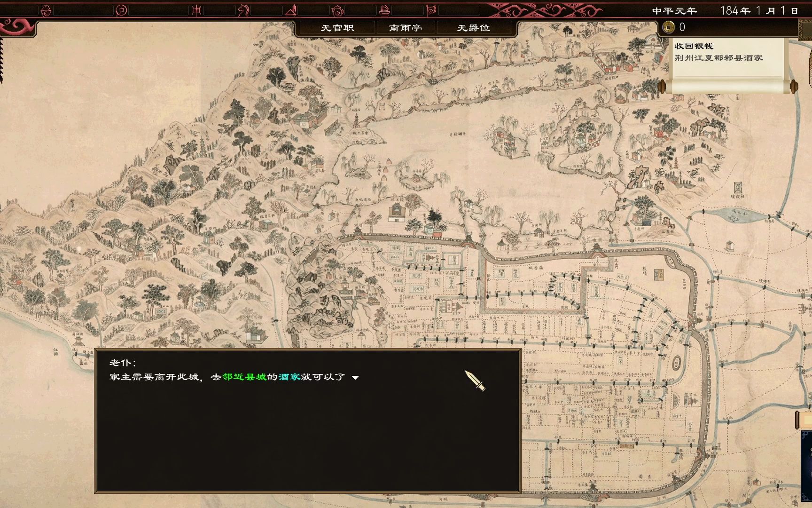Advance dialogue with the white arrow indicator
Viewport: 812px width, 508px height.
pyautogui.click(x=355, y=377)
